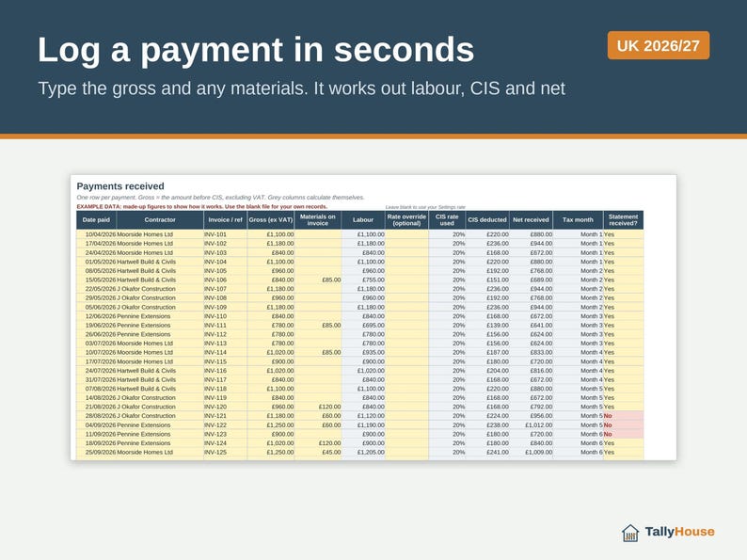Click the CIS deducted £151.00 cell

tap(487, 280)
